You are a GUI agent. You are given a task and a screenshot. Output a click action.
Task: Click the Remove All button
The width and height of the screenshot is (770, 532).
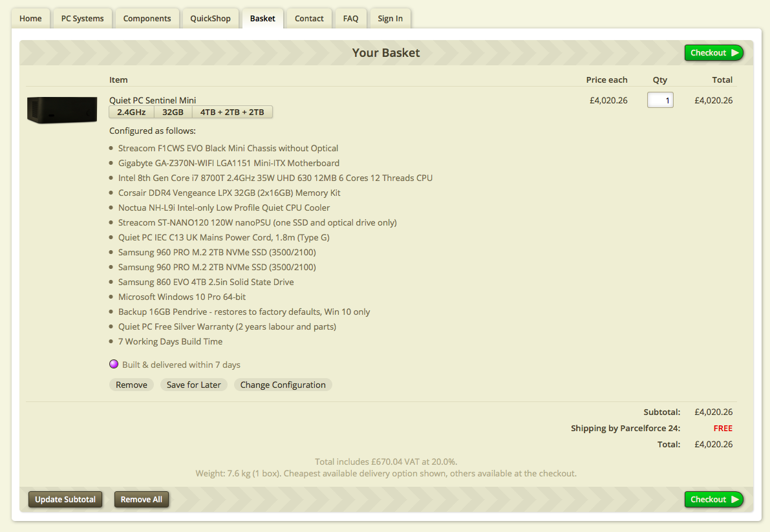point(142,499)
